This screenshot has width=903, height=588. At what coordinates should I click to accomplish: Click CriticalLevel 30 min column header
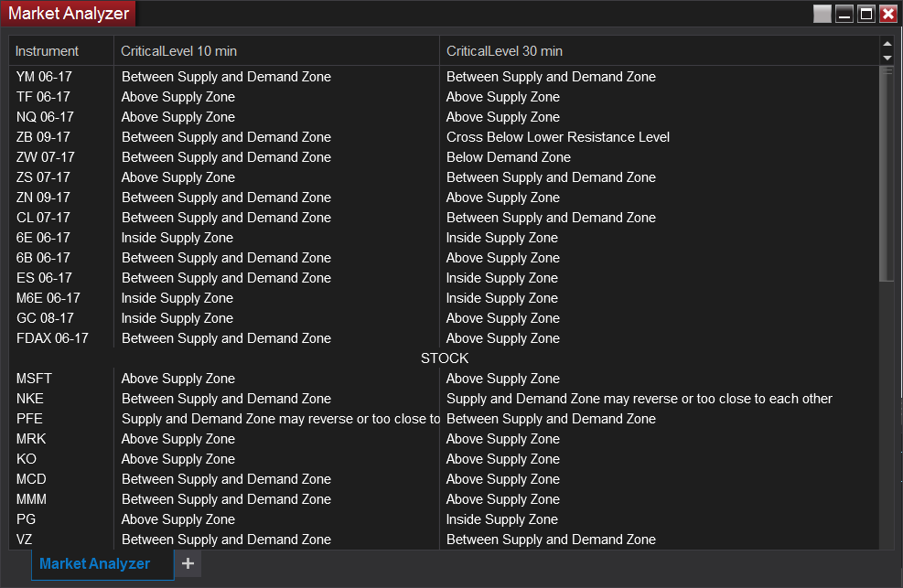pyautogui.click(x=504, y=51)
